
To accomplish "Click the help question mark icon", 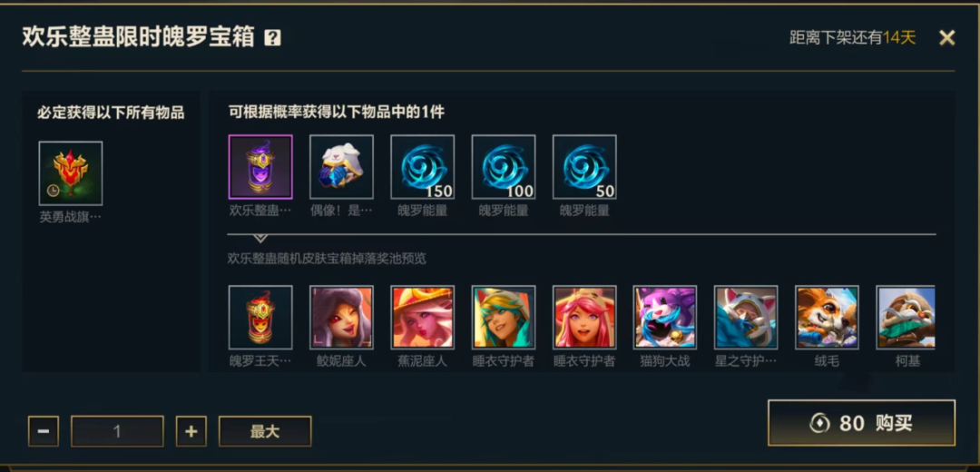I will pos(272,38).
